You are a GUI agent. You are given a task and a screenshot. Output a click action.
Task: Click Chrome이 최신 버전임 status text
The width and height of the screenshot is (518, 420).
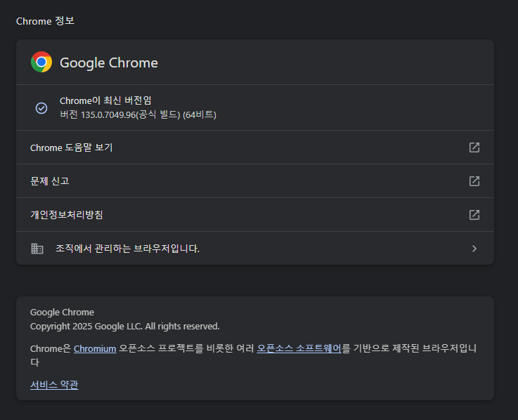[105, 100]
